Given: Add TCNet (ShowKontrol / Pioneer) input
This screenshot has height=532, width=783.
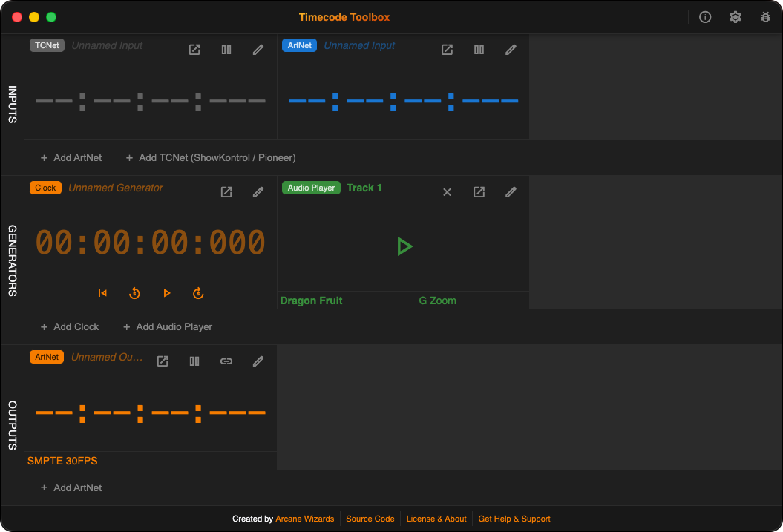Looking at the screenshot, I should pyautogui.click(x=210, y=158).
